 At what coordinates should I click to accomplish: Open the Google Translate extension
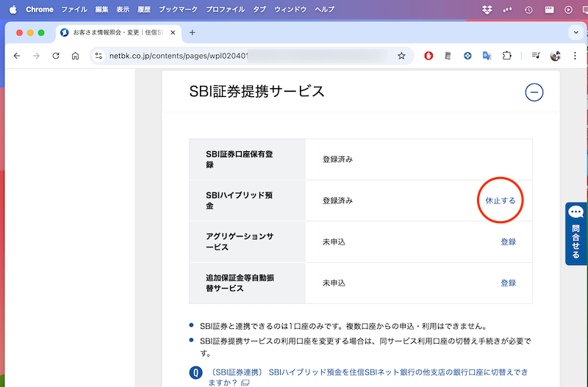487,56
